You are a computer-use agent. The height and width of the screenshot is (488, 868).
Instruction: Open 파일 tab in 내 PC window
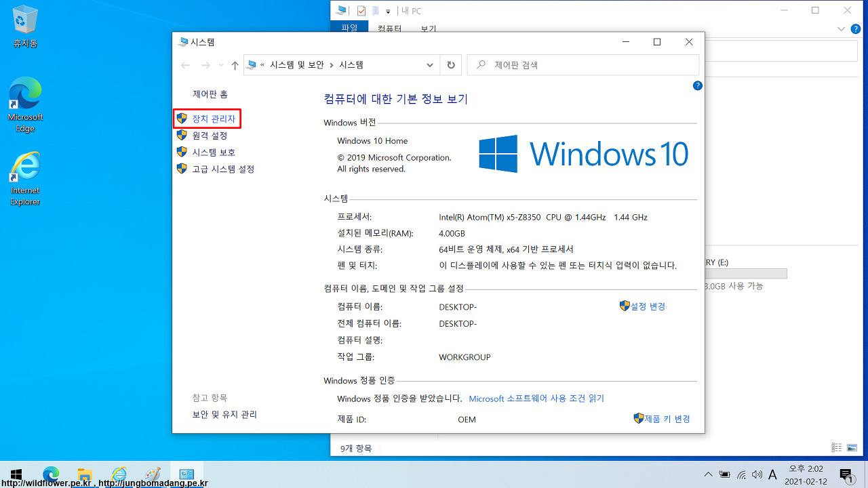pos(349,27)
